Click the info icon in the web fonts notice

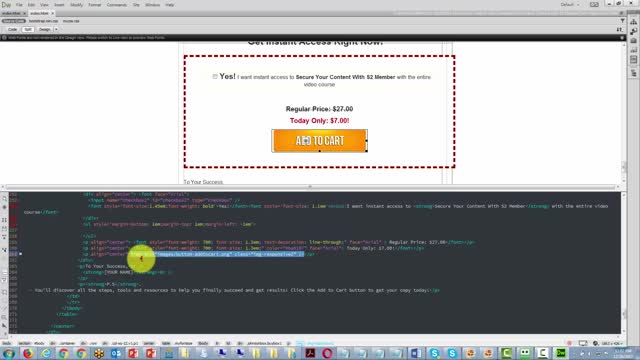pyautogui.click(x=4, y=38)
